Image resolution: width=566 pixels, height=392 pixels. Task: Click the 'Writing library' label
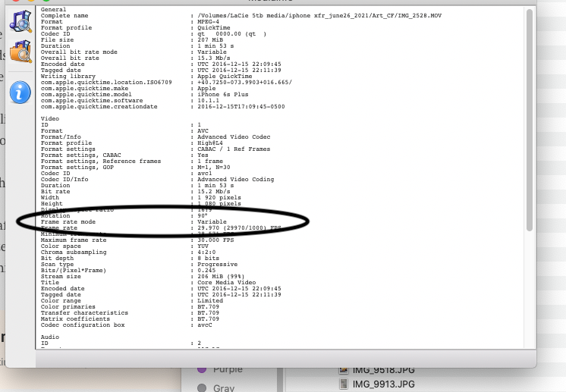68,76
